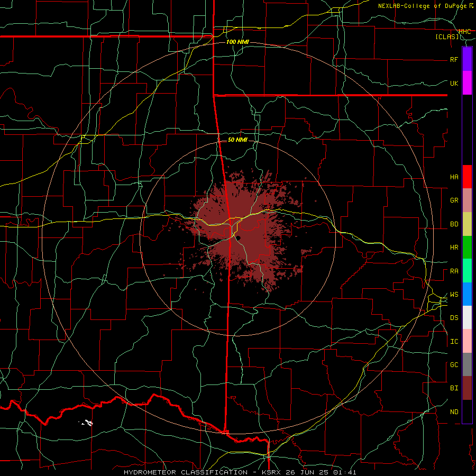Click the light pink IC legend block
Screen dimensions: 476x476
(x=467, y=341)
